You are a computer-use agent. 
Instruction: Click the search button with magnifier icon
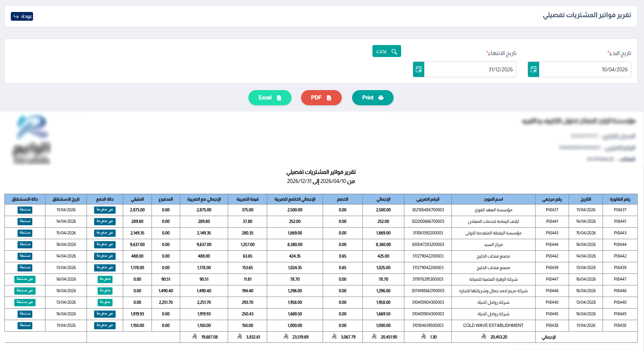[387, 51]
